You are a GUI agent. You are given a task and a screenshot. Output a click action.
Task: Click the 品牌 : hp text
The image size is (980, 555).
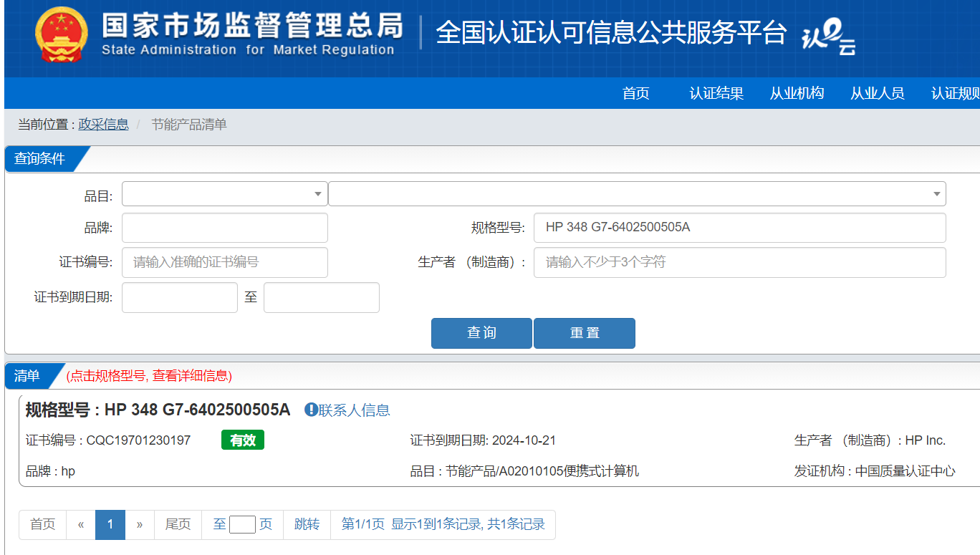click(50, 471)
